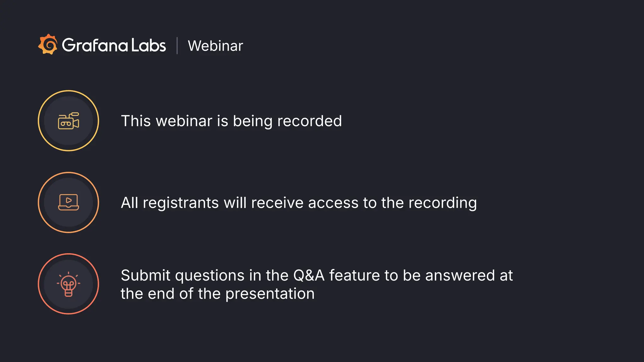
Task: Click the laptop play-button icon
Action: [x=69, y=202]
